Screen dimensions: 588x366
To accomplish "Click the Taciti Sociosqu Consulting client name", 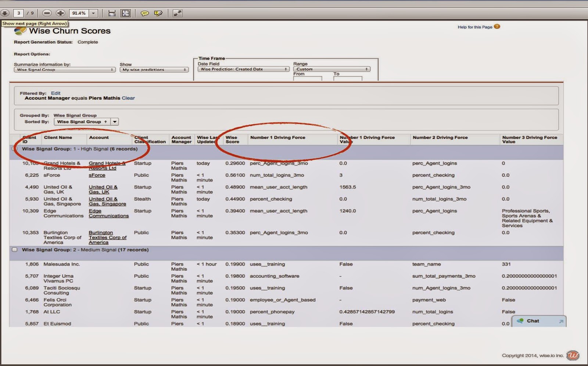I will [x=62, y=290].
